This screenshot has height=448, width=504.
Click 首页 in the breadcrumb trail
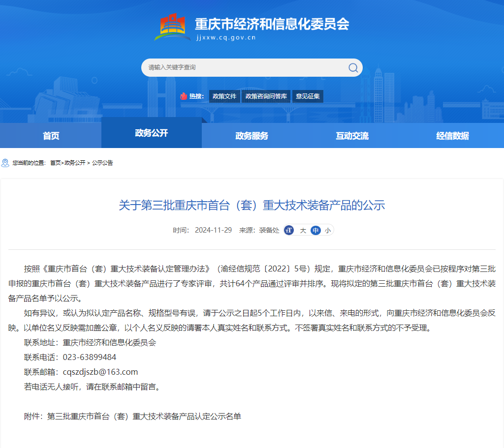pos(55,163)
